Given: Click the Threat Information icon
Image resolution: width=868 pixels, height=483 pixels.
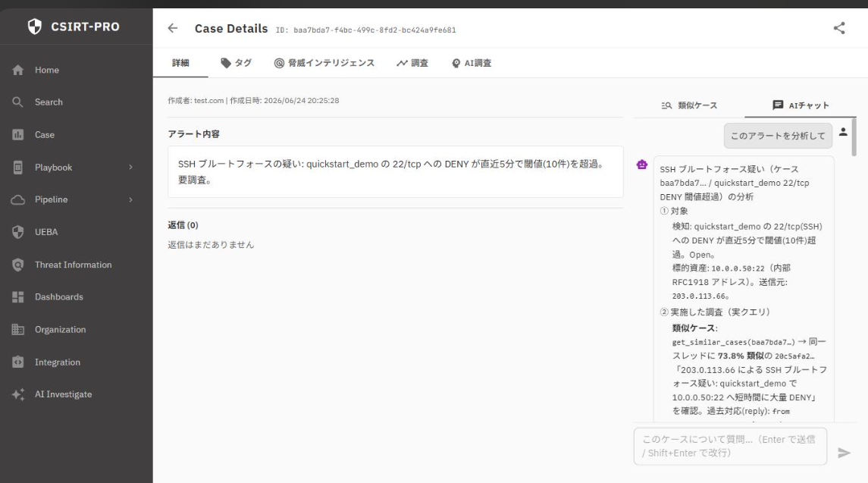Looking at the screenshot, I should [x=17, y=265].
